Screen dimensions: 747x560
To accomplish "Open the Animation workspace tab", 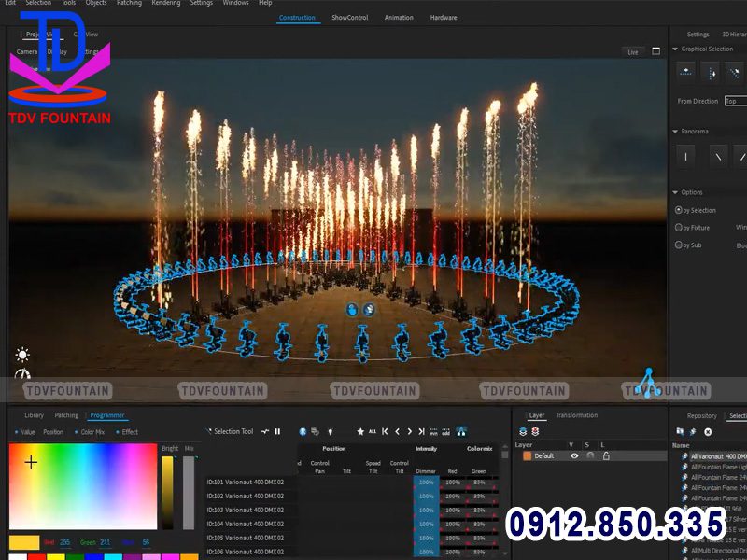I will (399, 18).
